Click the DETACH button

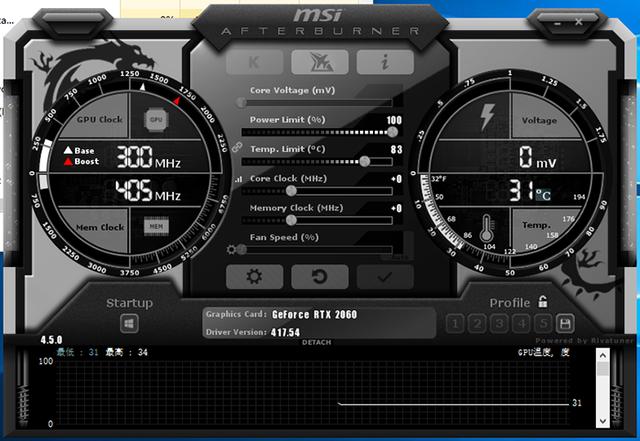coord(316,342)
